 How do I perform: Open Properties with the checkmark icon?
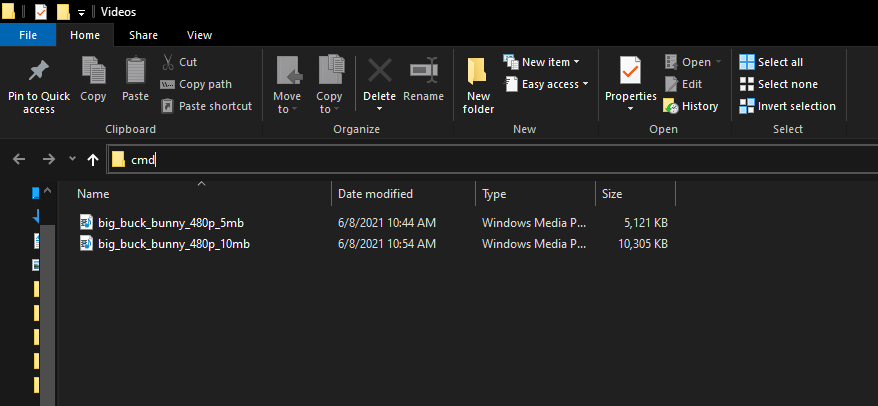coord(630,71)
